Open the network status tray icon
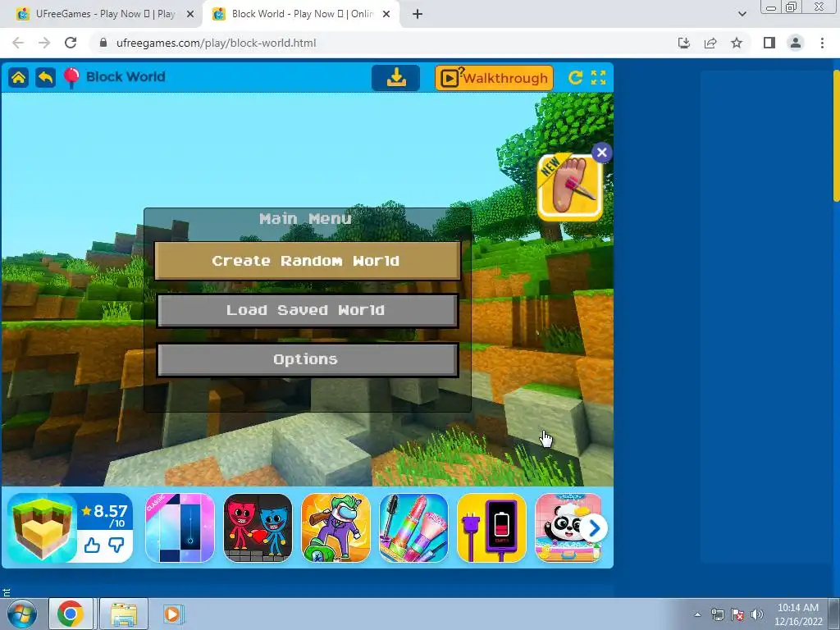Screen dimensions: 840x630 (x=717, y=614)
